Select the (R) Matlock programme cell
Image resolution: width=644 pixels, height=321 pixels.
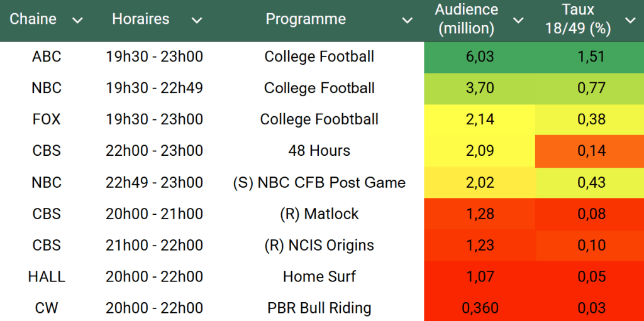coord(319,214)
